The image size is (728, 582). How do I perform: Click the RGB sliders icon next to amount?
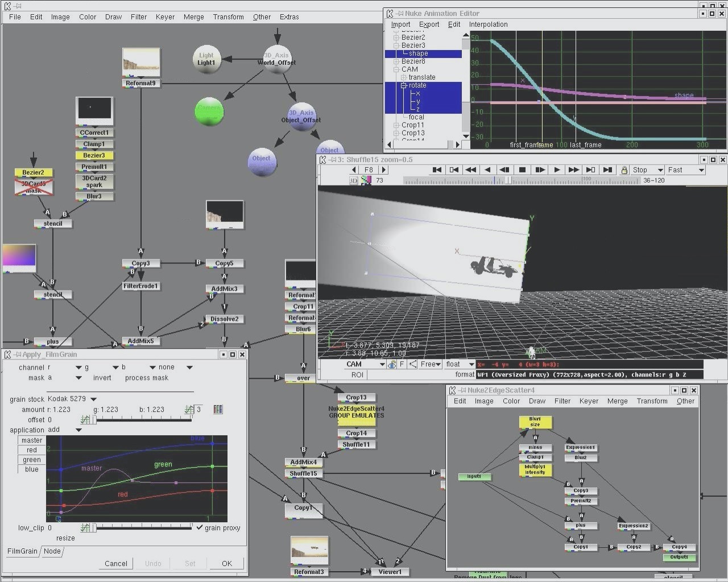tap(218, 409)
